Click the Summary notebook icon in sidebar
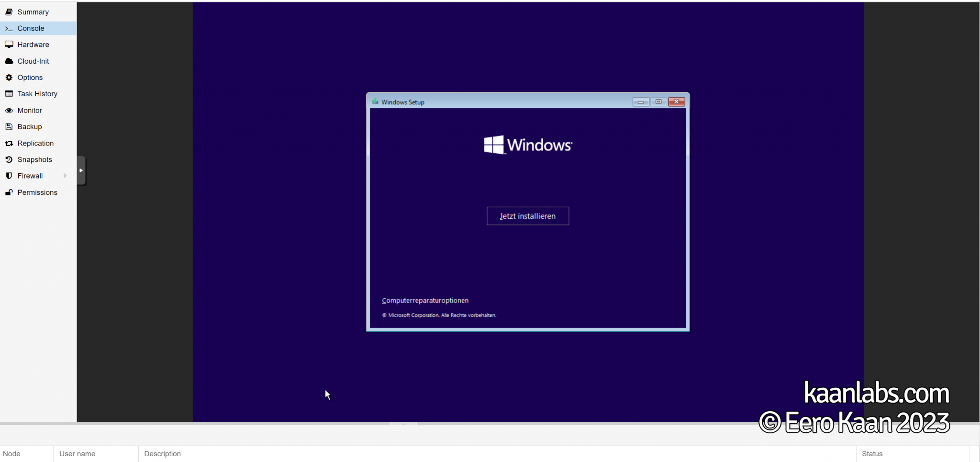Viewport: 980px width, 462px height. (x=9, y=12)
